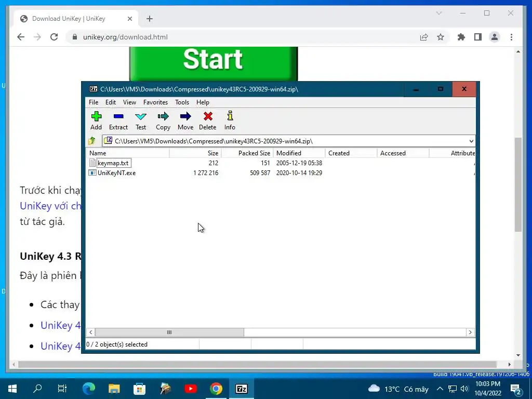Image resolution: width=532 pixels, height=399 pixels.
Task: Click the 2020-10-14 19:29 modified date
Action: point(299,172)
